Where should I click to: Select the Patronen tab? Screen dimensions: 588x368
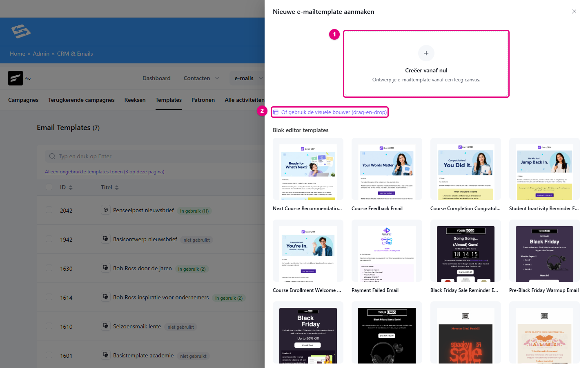click(203, 100)
